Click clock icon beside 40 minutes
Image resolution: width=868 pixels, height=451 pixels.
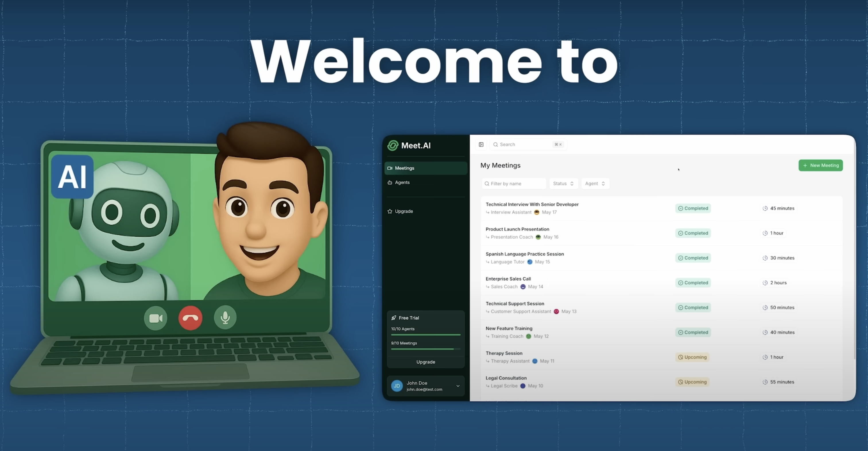(765, 333)
